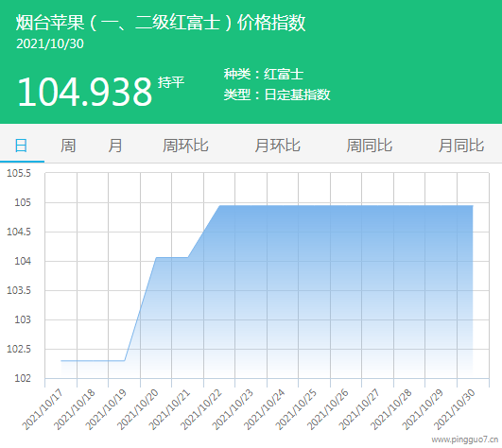Open the 周同比 tab
502x448 pixels.
[x=369, y=146]
